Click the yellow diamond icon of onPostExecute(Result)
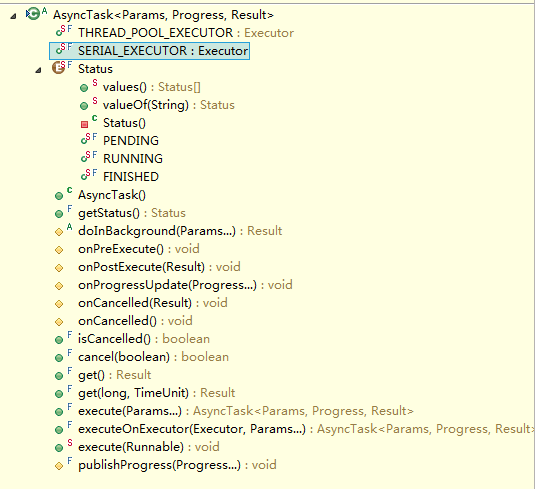This screenshot has width=535, height=489. point(59,268)
